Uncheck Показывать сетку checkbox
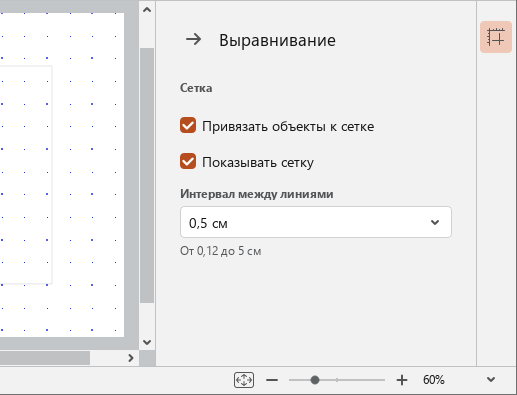 click(x=188, y=161)
